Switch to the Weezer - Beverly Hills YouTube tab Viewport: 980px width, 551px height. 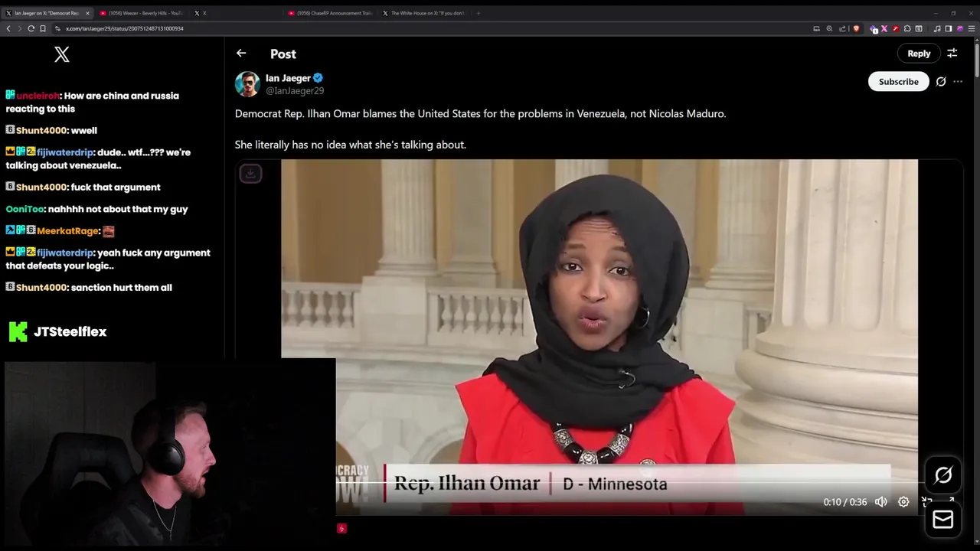(142, 13)
